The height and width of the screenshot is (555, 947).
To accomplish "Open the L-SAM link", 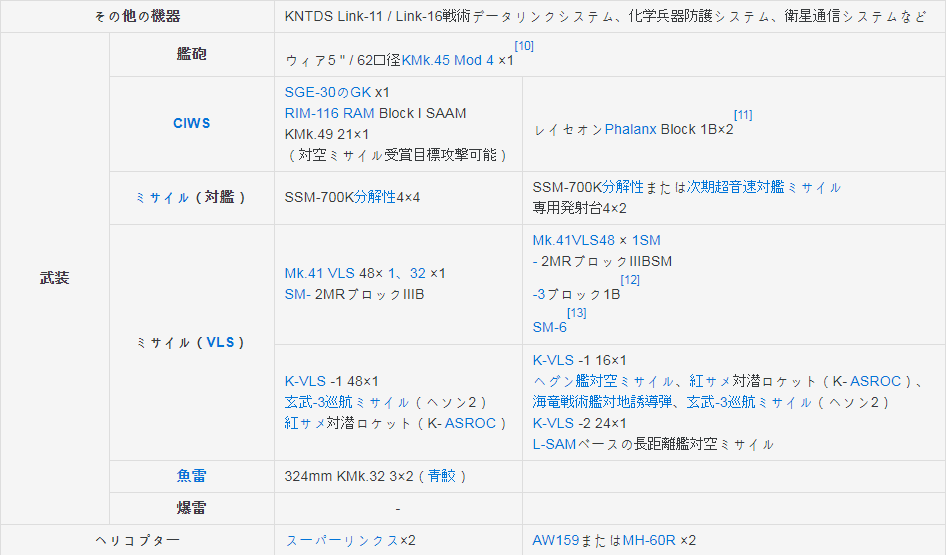I will pyautogui.click(x=554, y=444).
